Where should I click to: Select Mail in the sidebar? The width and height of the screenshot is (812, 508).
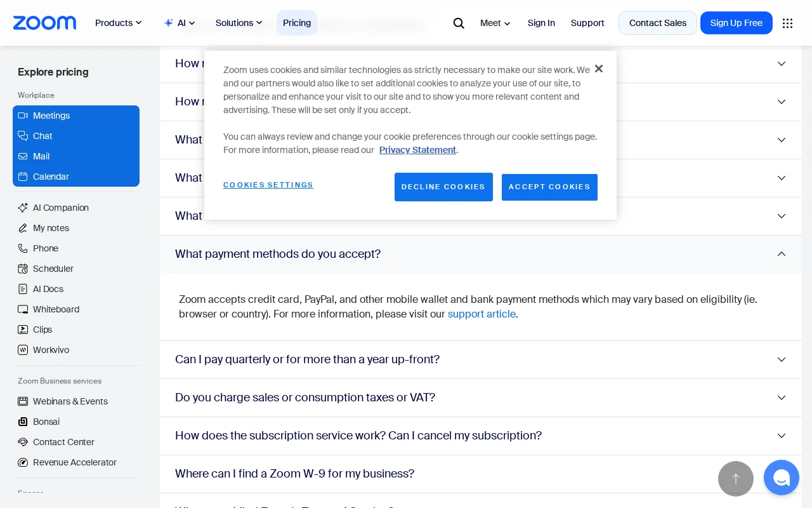pyautogui.click(x=76, y=156)
